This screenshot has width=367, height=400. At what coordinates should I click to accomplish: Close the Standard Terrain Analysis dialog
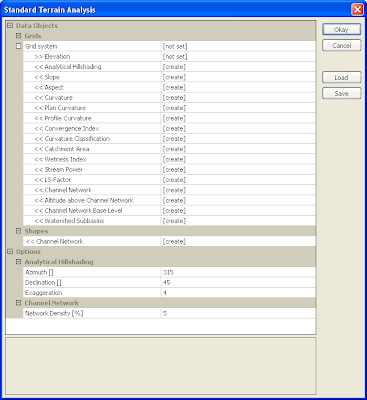(357, 9)
